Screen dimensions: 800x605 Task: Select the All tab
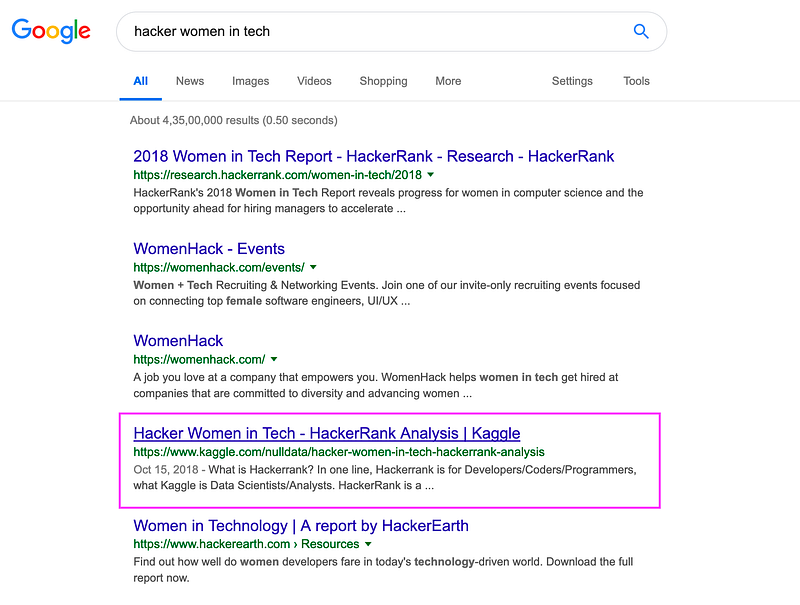(x=140, y=81)
